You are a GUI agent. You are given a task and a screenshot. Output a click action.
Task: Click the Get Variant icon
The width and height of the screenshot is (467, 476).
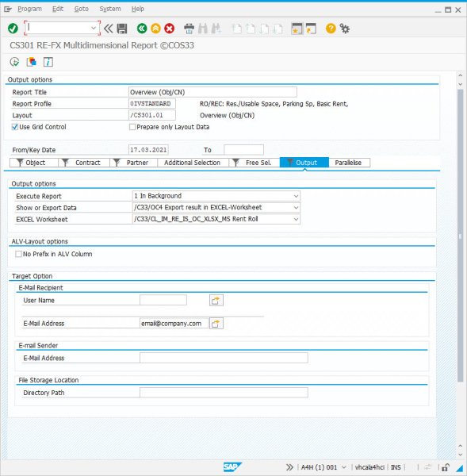(31, 62)
